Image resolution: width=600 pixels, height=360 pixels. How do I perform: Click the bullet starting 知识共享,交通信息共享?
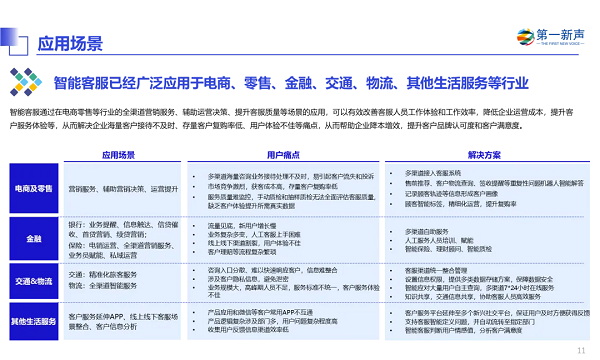tap(473, 296)
